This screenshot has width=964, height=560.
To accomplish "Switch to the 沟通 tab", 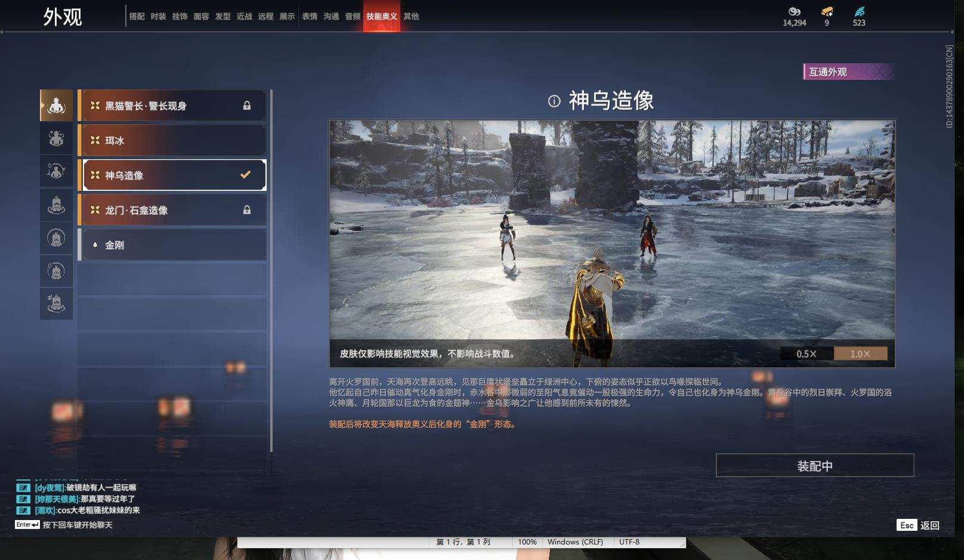I will [331, 16].
